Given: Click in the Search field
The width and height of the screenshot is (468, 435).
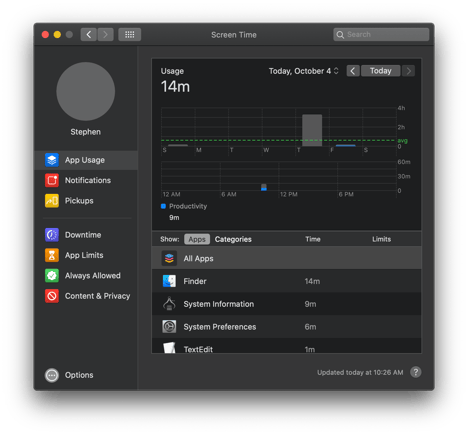Looking at the screenshot, I should pyautogui.click(x=381, y=35).
